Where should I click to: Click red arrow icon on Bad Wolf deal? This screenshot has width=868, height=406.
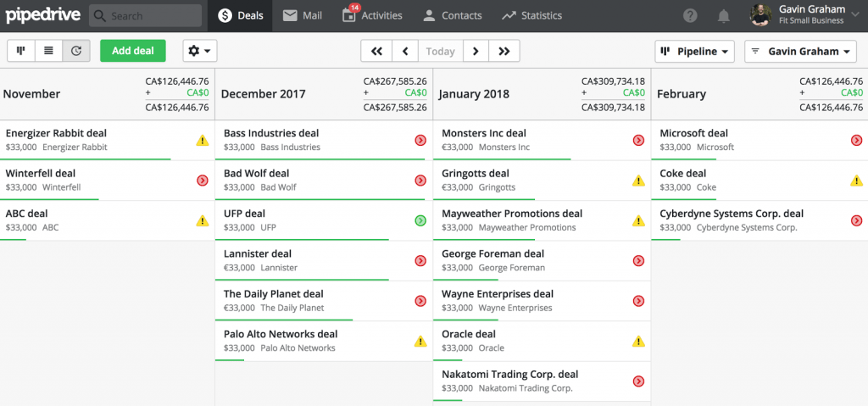pos(420,180)
